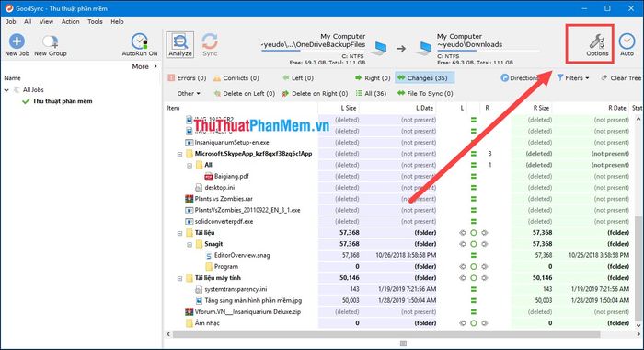644x350 pixels.
Task: Start the Sync button
Action: tap(210, 45)
